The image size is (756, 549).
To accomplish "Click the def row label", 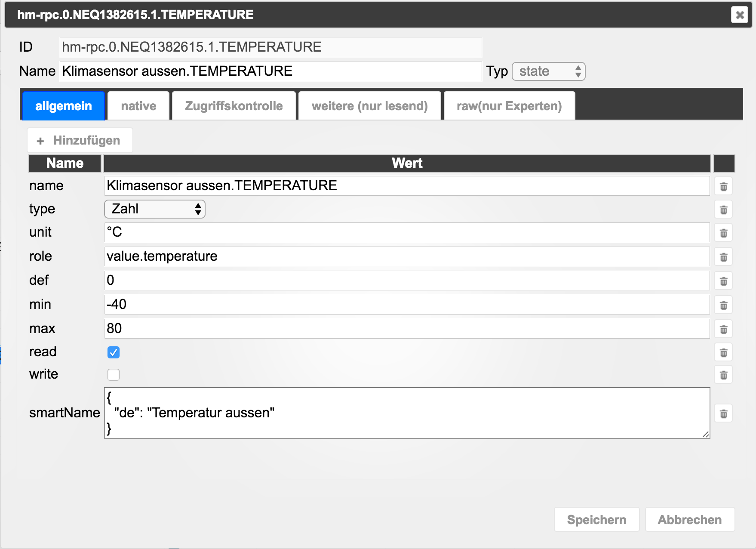I will click(39, 281).
